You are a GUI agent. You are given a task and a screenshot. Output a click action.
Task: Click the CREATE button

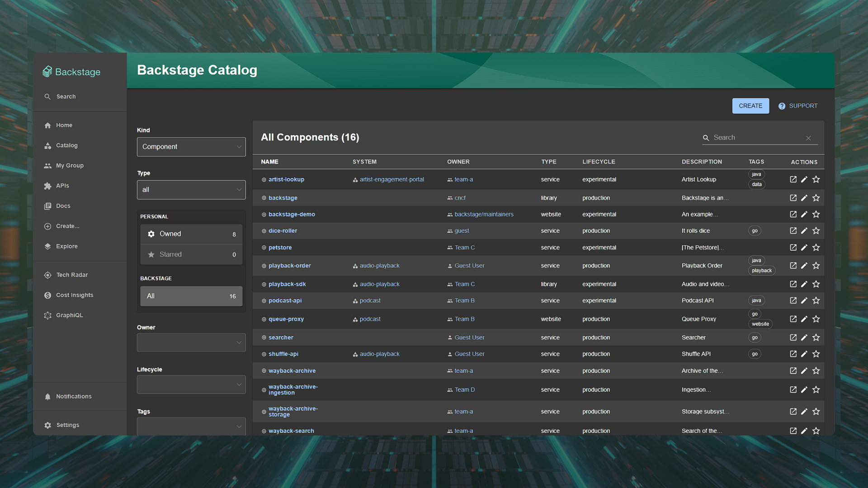click(750, 106)
